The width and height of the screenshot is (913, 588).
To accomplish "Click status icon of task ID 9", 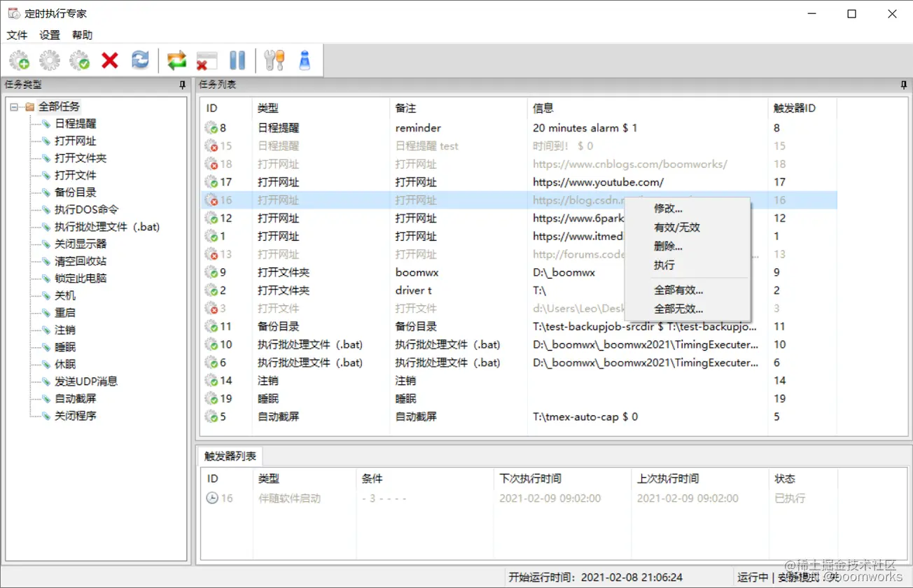I will point(211,272).
